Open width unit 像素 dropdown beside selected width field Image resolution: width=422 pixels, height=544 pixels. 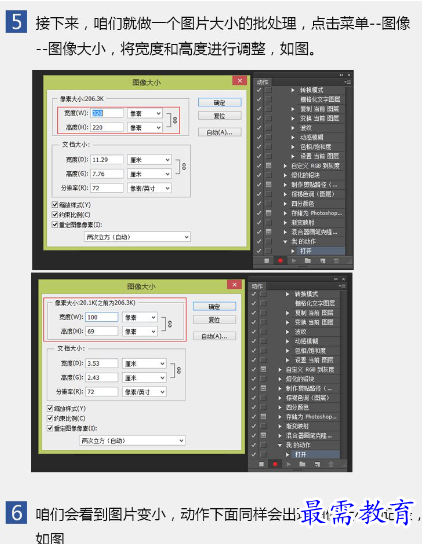[x=145, y=113]
